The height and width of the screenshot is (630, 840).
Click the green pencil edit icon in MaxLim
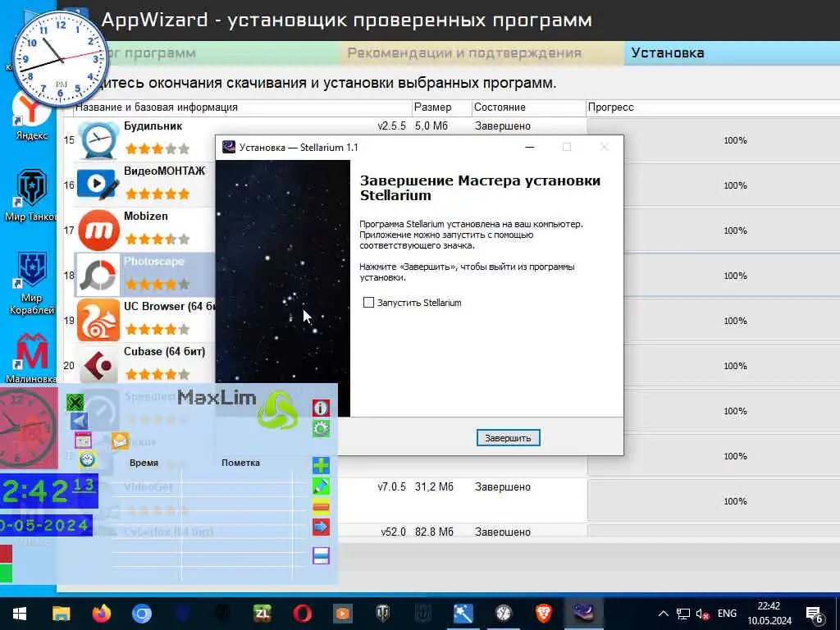(x=321, y=486)
